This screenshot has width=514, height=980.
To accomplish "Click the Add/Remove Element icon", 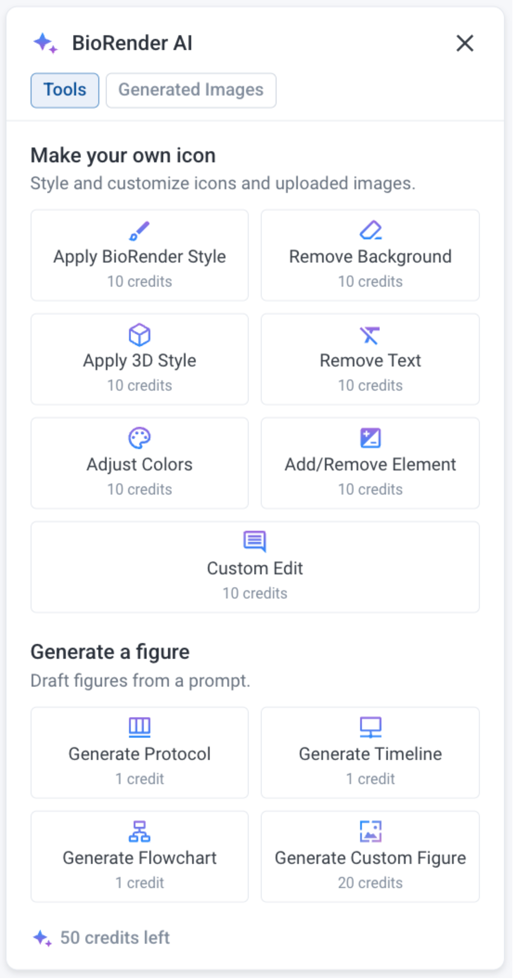I will click(370, 438).
